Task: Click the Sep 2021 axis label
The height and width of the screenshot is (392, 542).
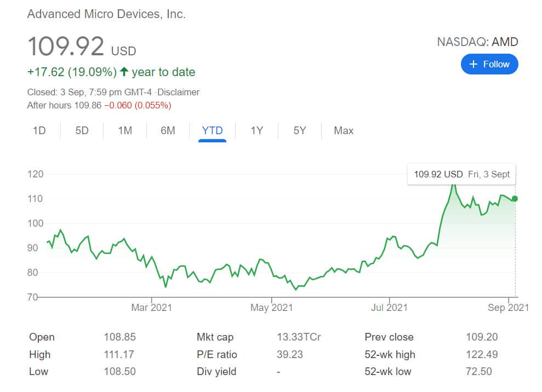Action: (x=508, y=307)
